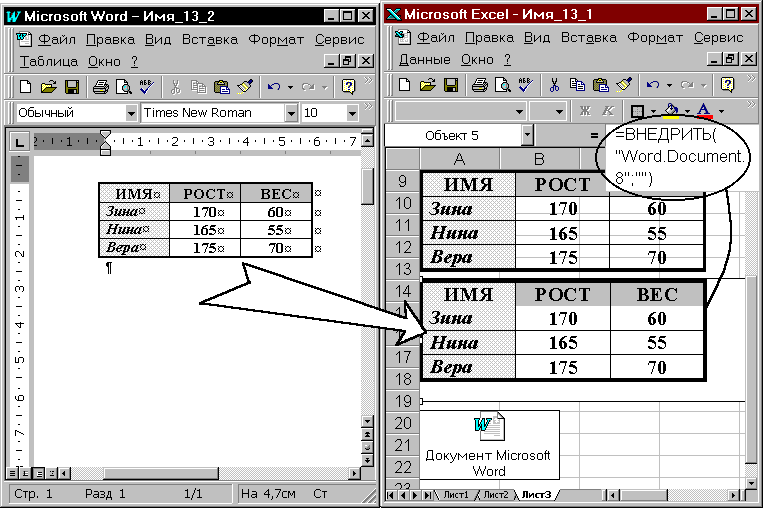Print preview icon in Word toolbar
Viewport: 763px width, 508px height.
(x=124, y=87)
